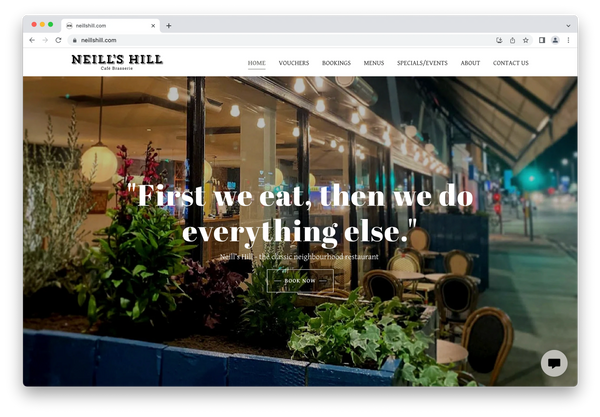Reload the neillshill.com page
Screen dimensions: 600x417
tap(58, 40)
